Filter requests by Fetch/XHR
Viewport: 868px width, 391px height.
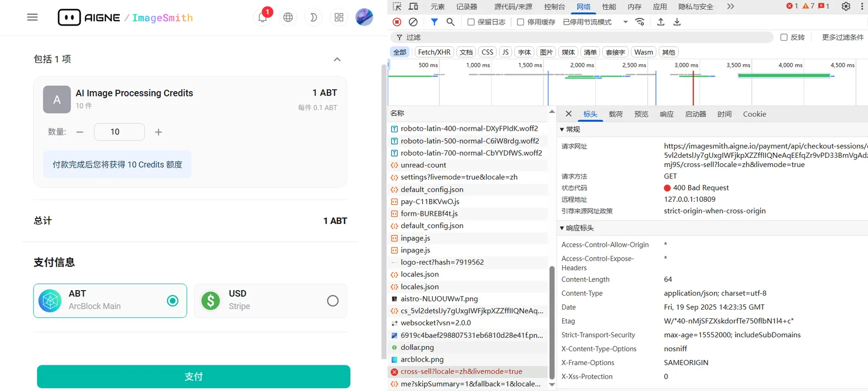click(x=434, y=52)
